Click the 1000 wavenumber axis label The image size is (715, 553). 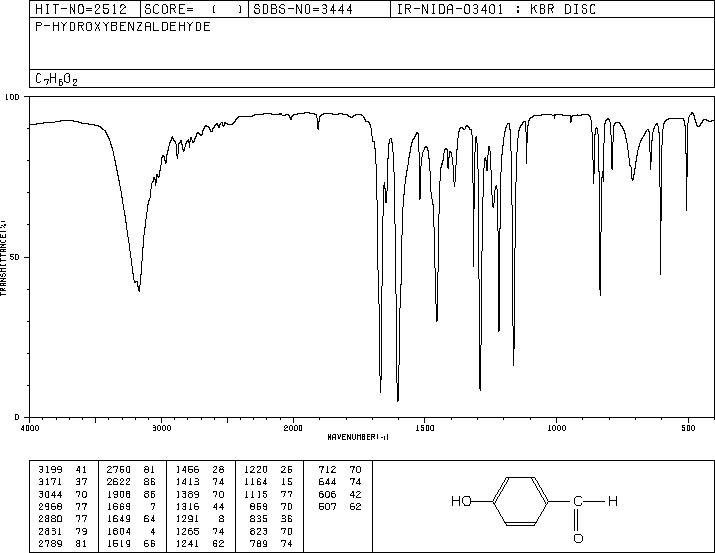[556, 428]
